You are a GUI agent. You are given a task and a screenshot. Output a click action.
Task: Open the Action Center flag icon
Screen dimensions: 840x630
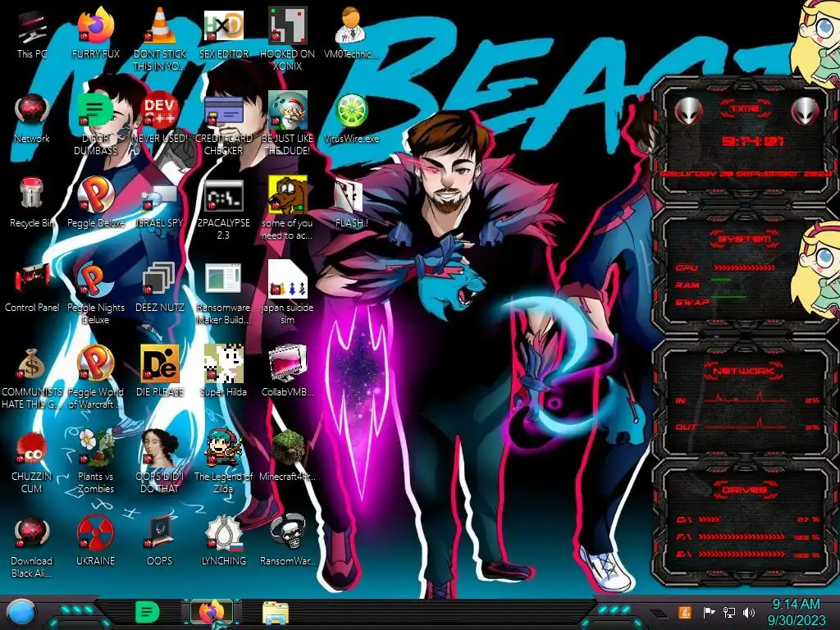[x=710, y=612]
